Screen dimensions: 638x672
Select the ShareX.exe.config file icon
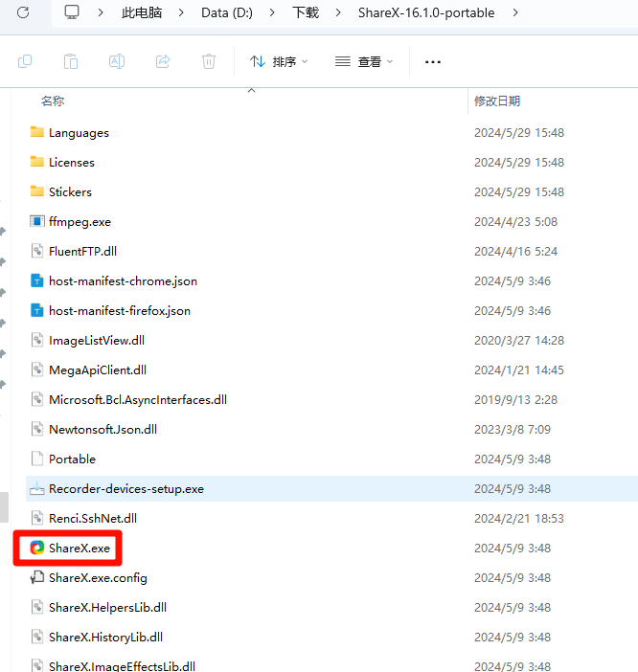tap(37, 577)
